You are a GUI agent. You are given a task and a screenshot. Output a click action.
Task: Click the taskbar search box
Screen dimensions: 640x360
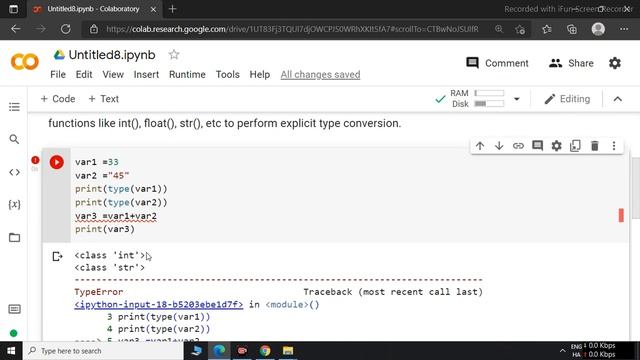[x=103, y=351]
